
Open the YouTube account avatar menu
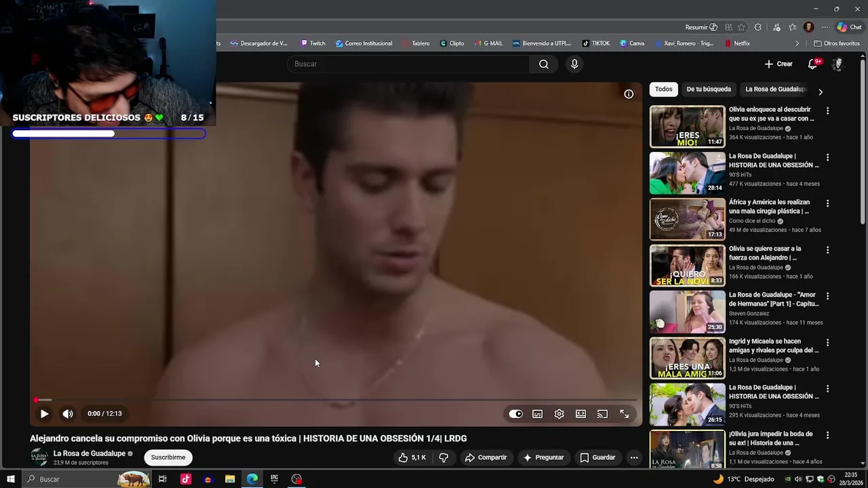click(x=837, y=64)
